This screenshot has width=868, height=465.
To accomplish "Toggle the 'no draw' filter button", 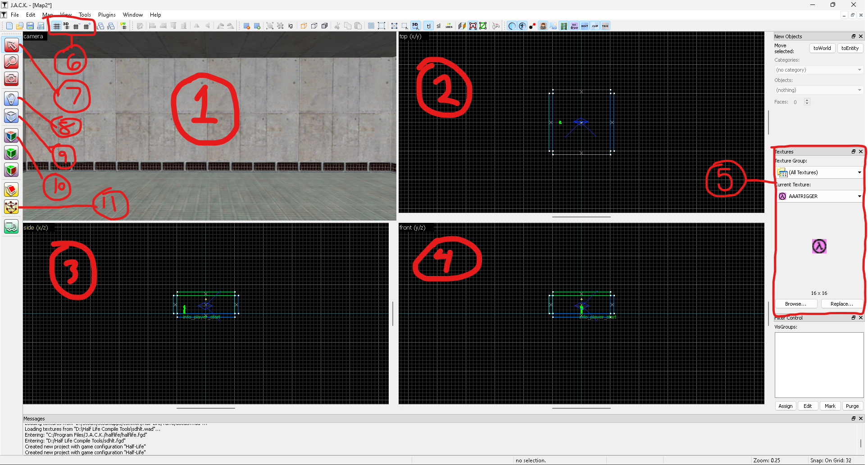I will tap(574, 26).
